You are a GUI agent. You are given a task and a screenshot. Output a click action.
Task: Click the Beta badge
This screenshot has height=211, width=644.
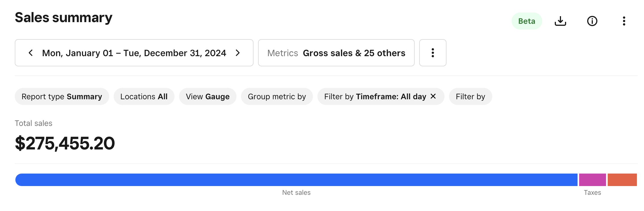click(x=527, y=21)
